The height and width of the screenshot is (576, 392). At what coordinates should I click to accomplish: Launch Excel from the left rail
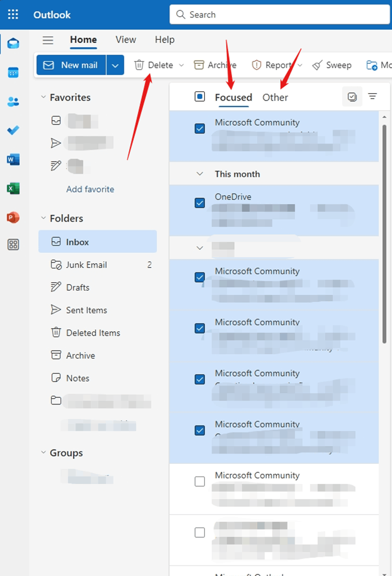[13, 189]
